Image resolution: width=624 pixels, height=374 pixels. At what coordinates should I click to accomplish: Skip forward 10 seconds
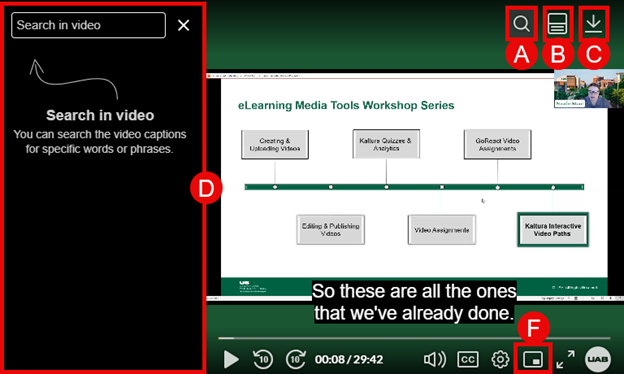coord(296,359)
